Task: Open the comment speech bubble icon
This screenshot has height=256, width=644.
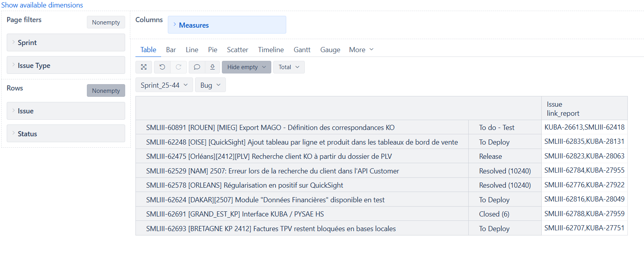Action: [197, 67]
